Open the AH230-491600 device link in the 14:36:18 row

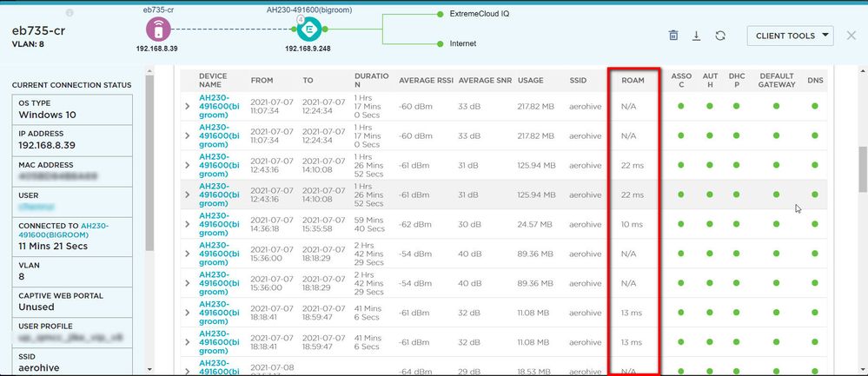(219, 224)
